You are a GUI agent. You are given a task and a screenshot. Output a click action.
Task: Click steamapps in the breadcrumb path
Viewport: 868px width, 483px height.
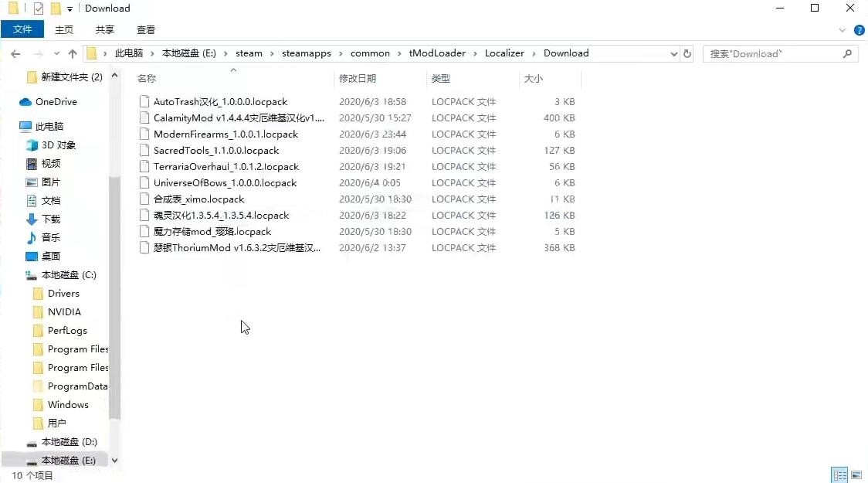tap(306, 53)
